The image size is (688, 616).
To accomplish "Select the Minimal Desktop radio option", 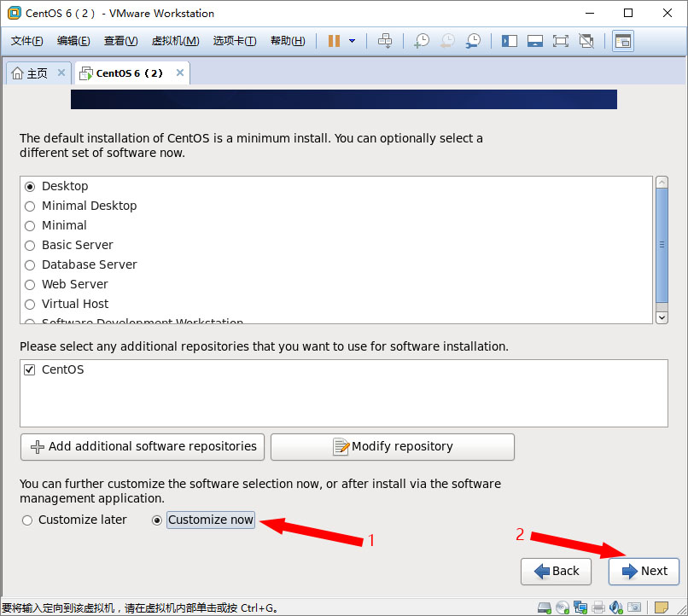I will [31, 206].
